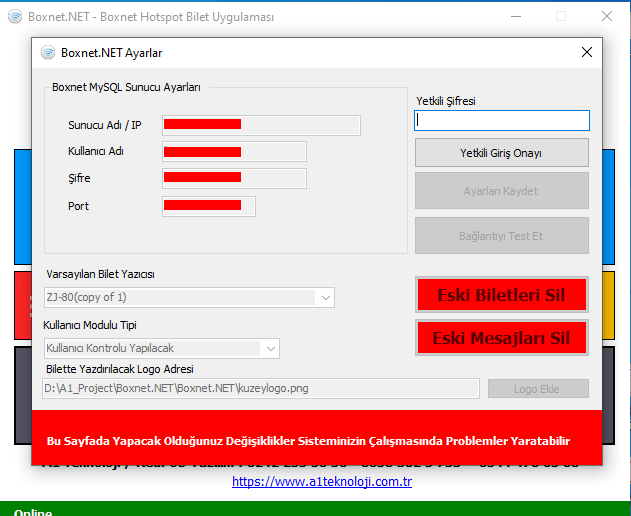The height and width of the screenshot is (516, 631).
Task: Click the Online status bar text
Action: [33, 512]
